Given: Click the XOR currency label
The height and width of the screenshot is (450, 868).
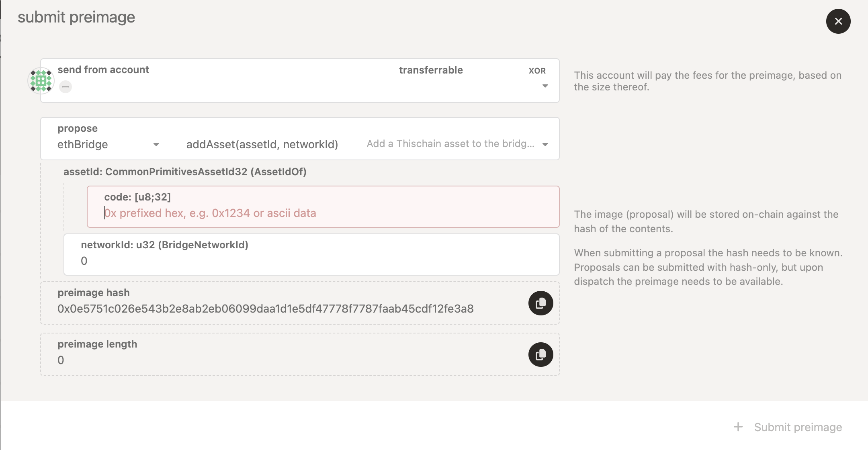Looking at the screenshot, I should click(x=537, y=71).
